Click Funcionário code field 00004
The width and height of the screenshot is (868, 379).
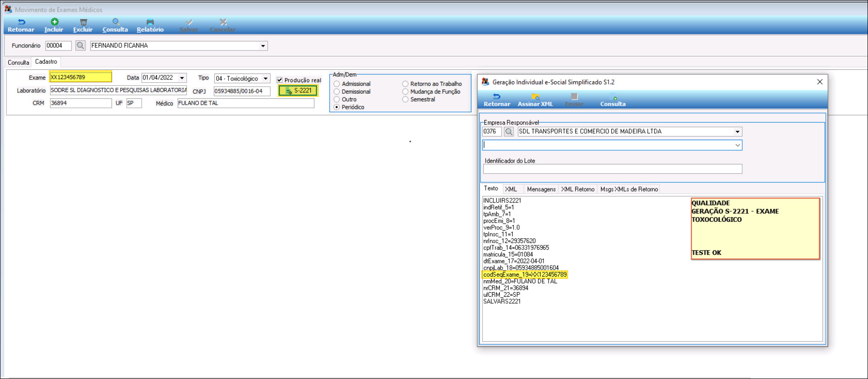pos(58,45)
